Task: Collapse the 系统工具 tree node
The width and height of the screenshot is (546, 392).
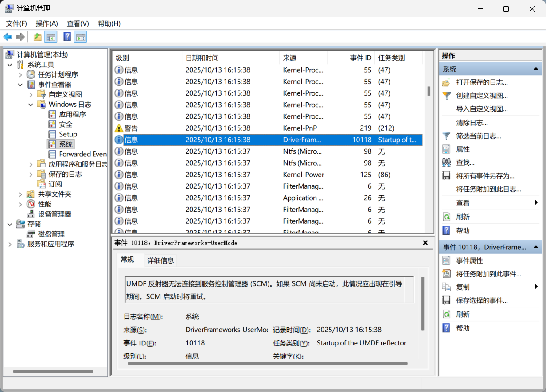Action: tap(10, 65)
